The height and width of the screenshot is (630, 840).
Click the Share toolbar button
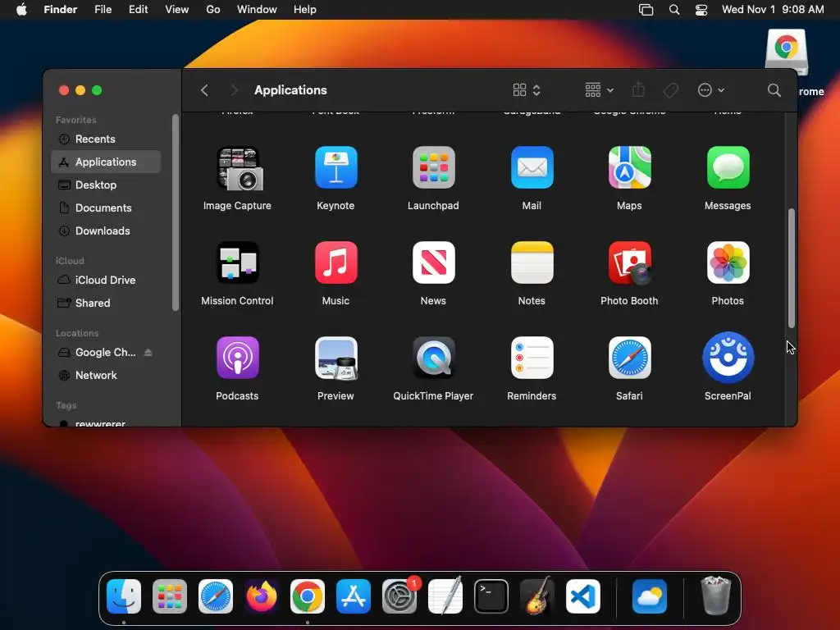click(x=638, y=89)
